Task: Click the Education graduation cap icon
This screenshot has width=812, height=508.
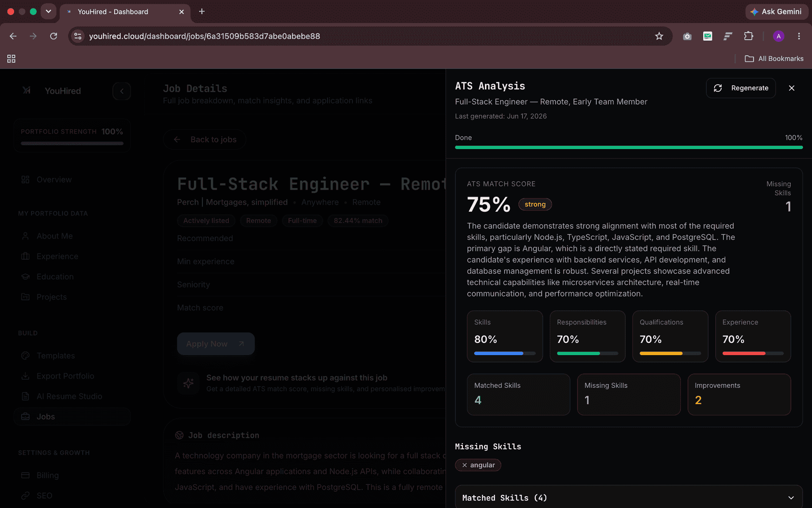Action: (x=25, y=277)
